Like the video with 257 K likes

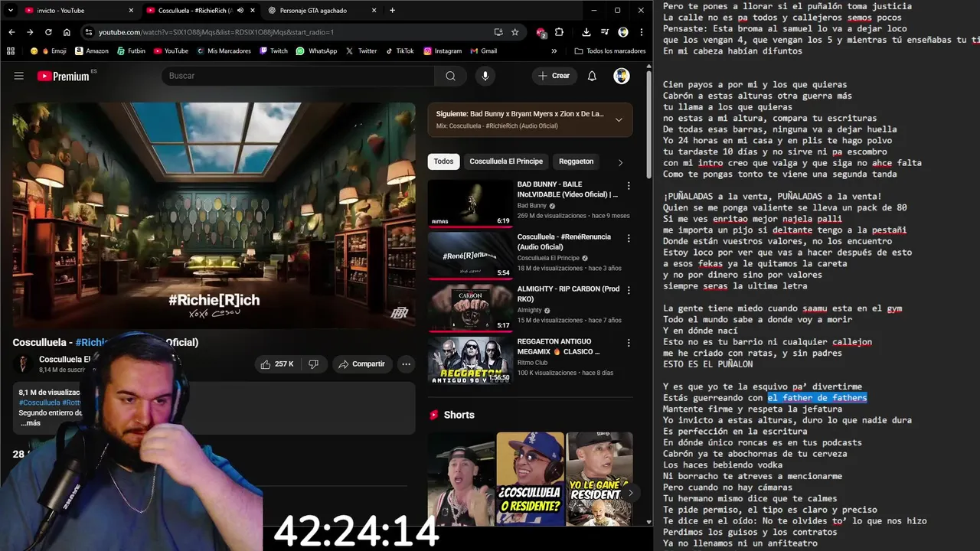point(277,364)
